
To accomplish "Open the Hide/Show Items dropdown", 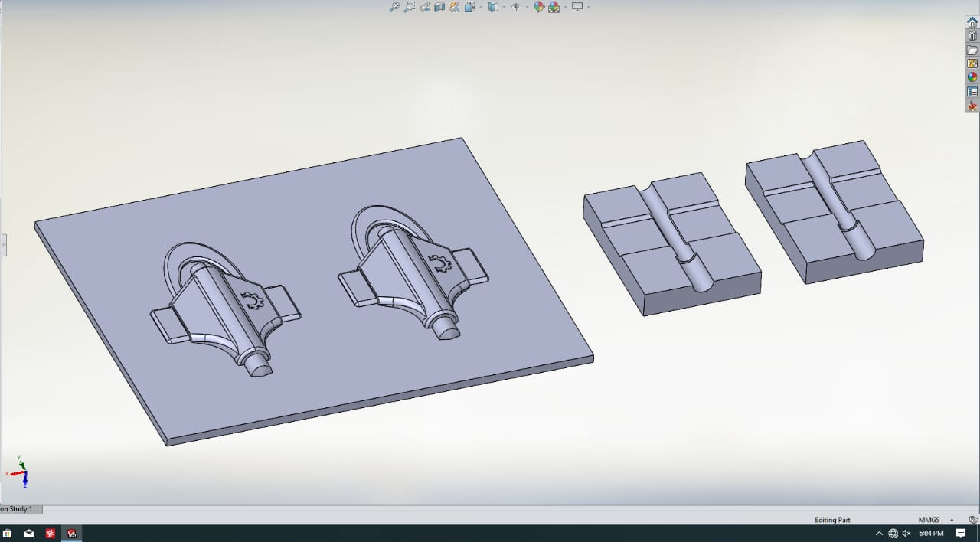I will [x=527, y=8].
